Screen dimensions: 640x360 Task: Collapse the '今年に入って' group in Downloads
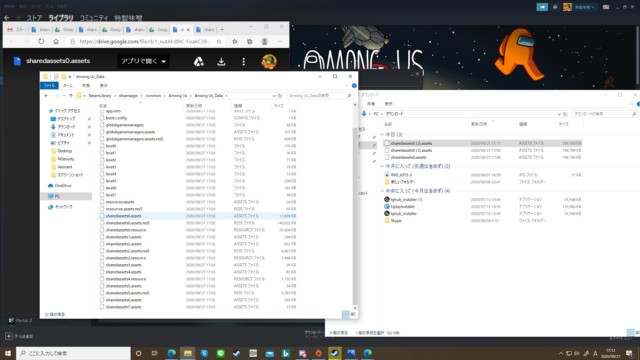point(382,191)
